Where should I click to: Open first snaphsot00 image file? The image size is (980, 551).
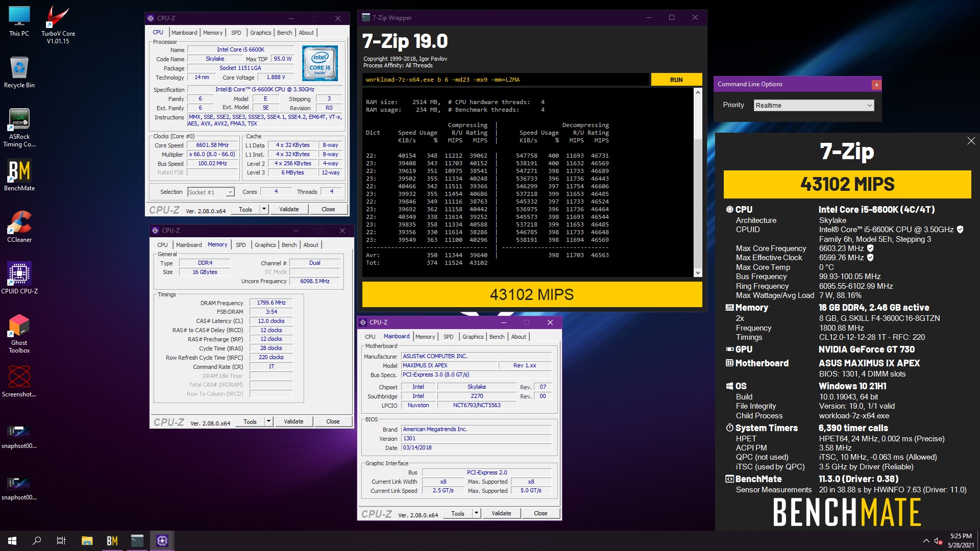click(19, 436)
